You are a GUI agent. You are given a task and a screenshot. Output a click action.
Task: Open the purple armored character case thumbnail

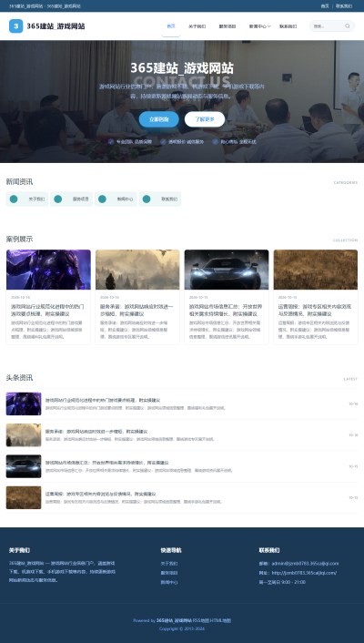point(48,270)
